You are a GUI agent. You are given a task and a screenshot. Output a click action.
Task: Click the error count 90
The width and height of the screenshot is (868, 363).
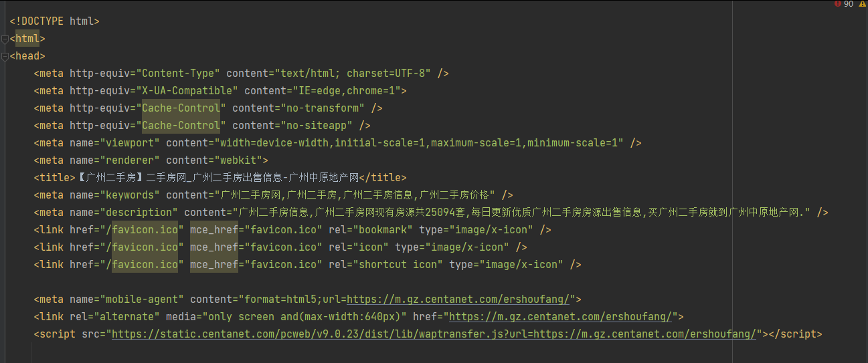[x=848, y=4]
